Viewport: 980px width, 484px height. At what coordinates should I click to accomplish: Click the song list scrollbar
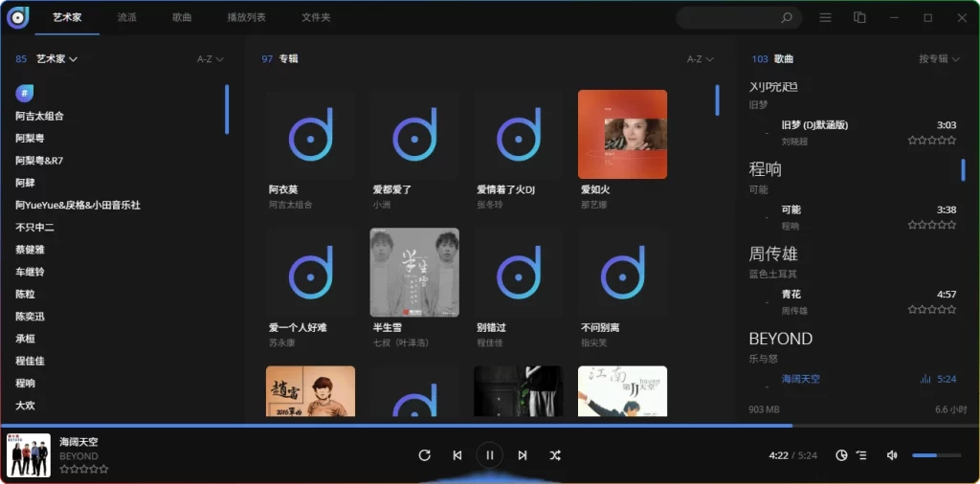coord(963,170)
